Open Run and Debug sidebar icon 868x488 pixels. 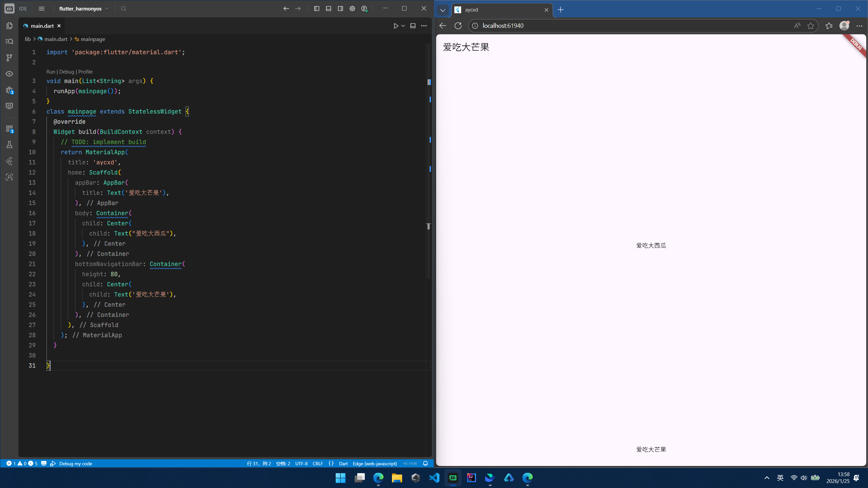(9, 90)
